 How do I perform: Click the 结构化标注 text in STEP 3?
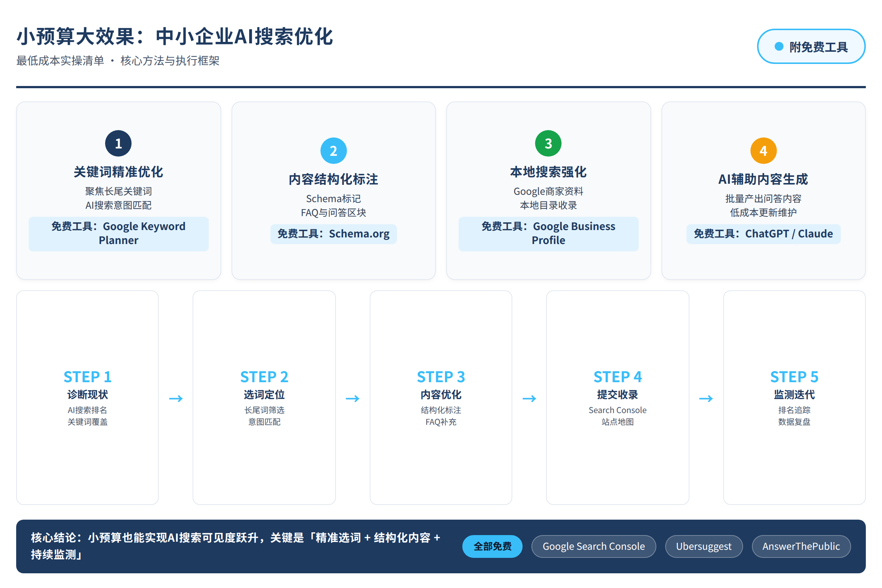pos(441,410)
